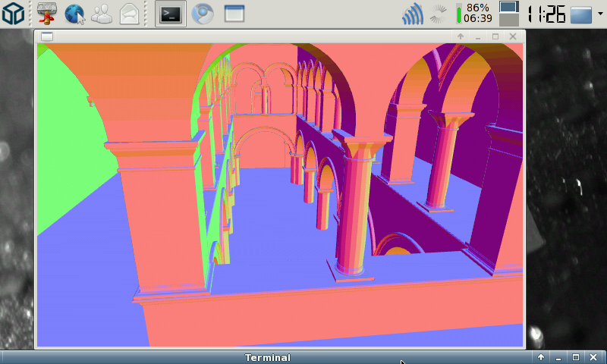Open the wireless network signal indicator
The height and width of the screenshot is (364, 607).
(412, 14)
